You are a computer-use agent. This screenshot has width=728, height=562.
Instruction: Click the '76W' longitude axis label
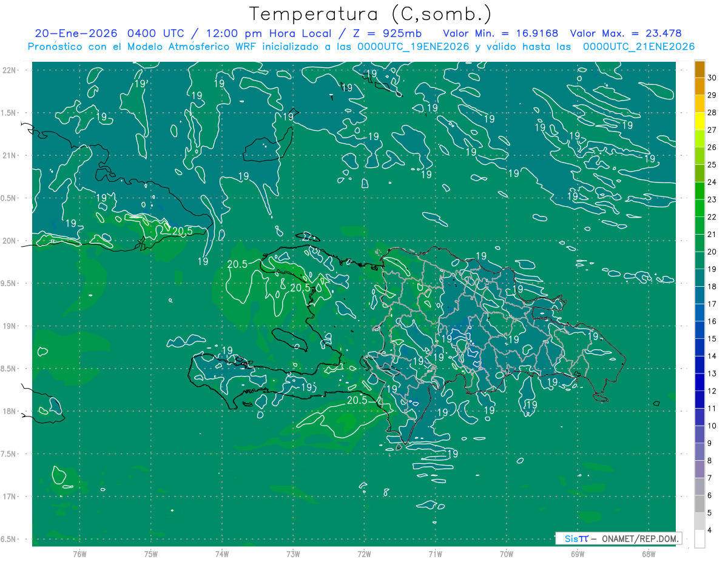tap(79, 554)
